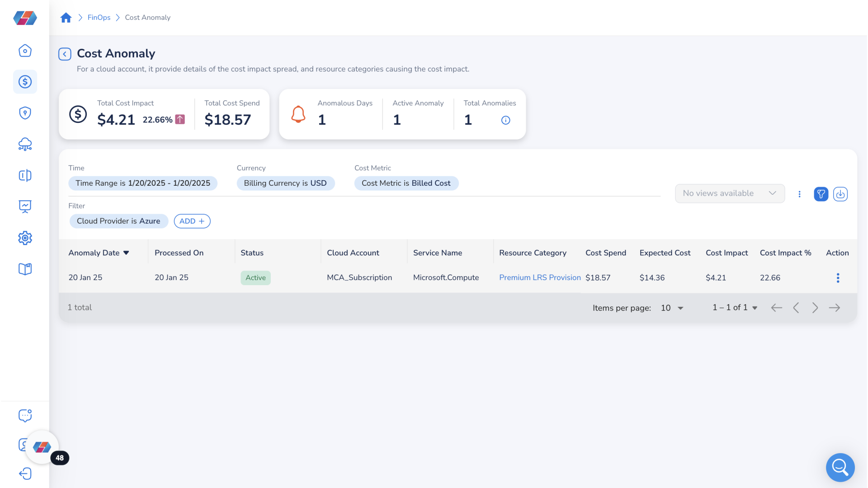
Task: Click the blue filter icon near views selector
Action: click(x=821, y=194)
